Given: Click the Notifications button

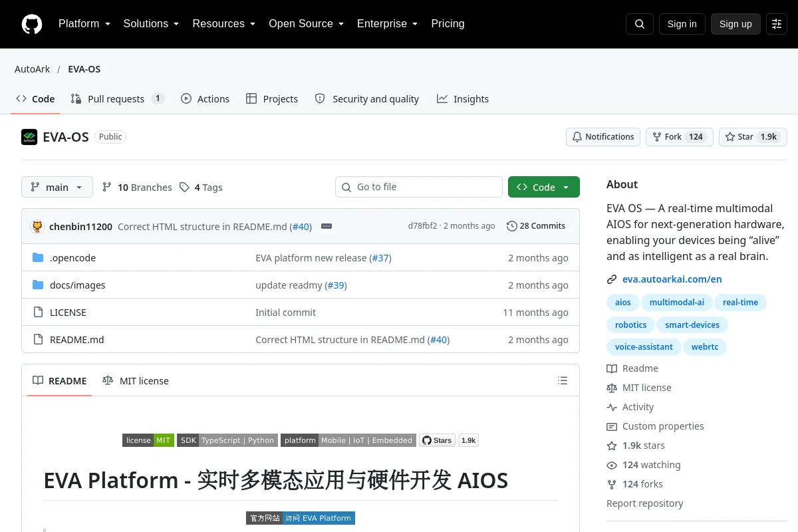Looking at the screenshot, I should 603,137.
